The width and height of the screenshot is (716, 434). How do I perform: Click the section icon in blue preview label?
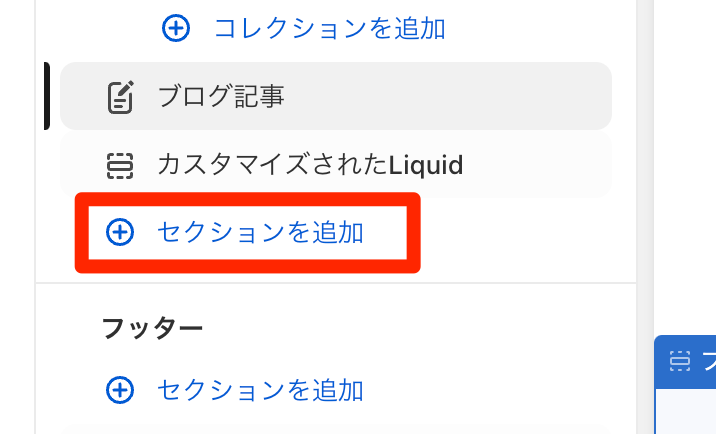click(x=680, y=361)
